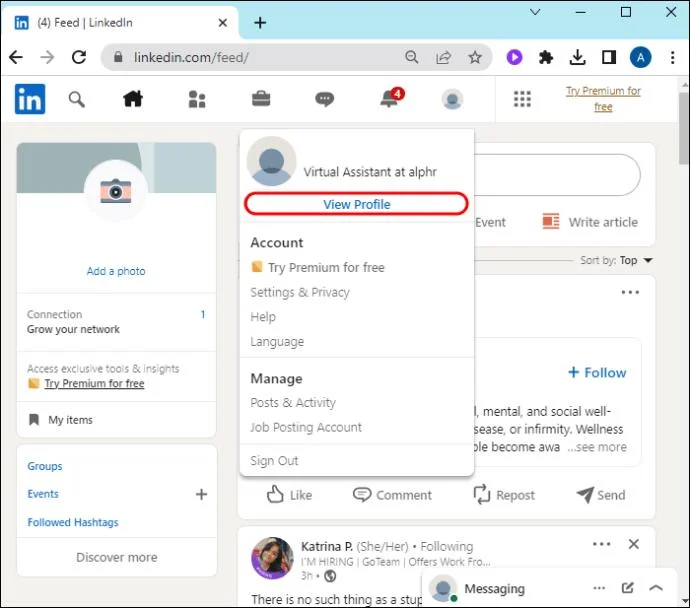The image size is (690, 608).
Task: Open the first post's three-dot menu
Action: (630, 292)
